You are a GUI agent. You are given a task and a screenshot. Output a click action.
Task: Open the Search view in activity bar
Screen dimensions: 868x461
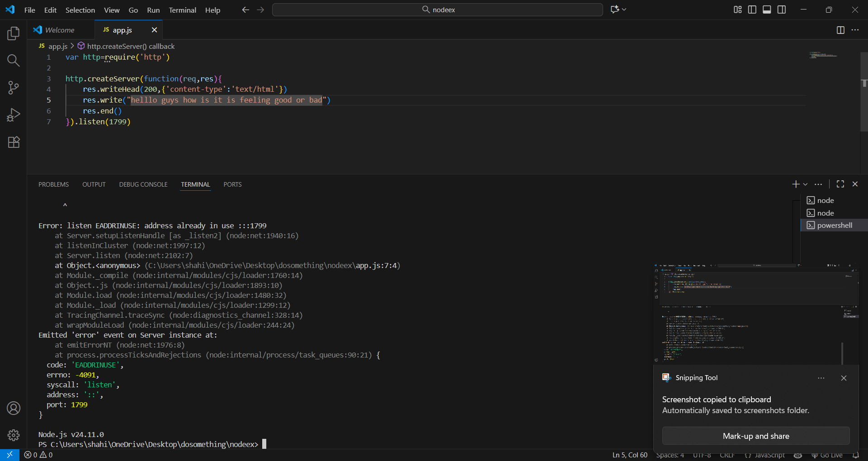tap(14, 61)
